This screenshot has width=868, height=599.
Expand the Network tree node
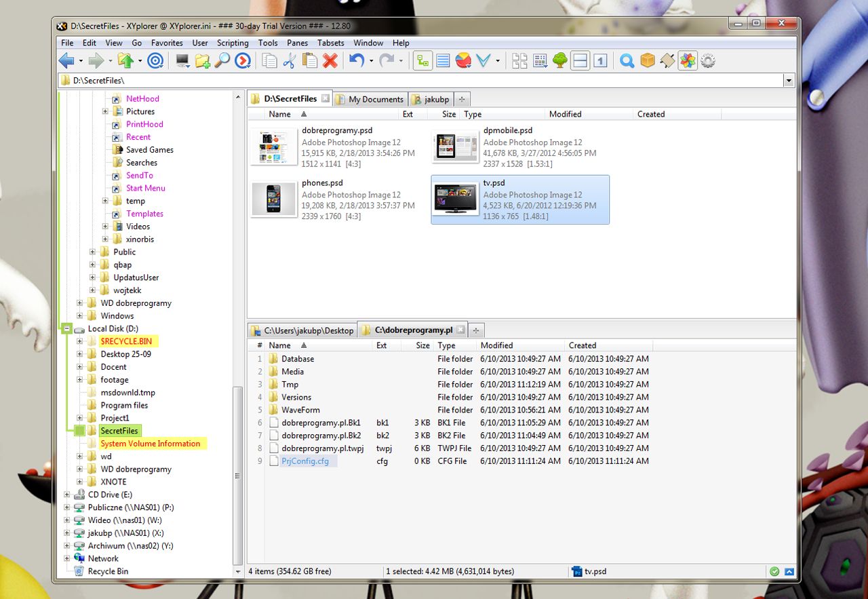67,559
